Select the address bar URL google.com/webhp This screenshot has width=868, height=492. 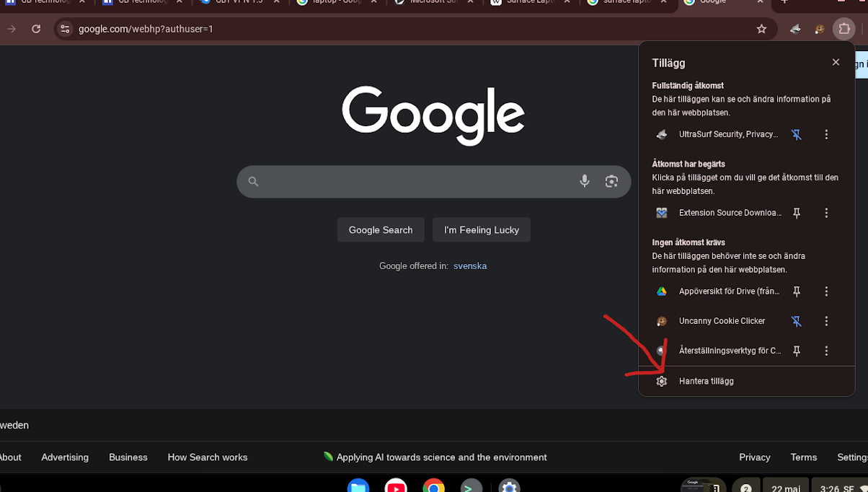[146, 29]
